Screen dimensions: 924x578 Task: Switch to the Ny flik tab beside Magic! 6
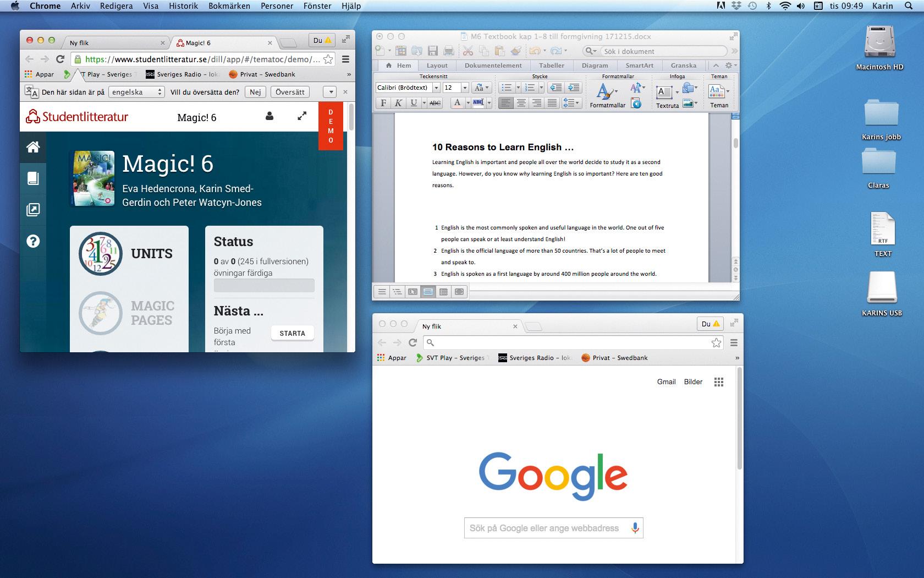click(x=117, y=42)
